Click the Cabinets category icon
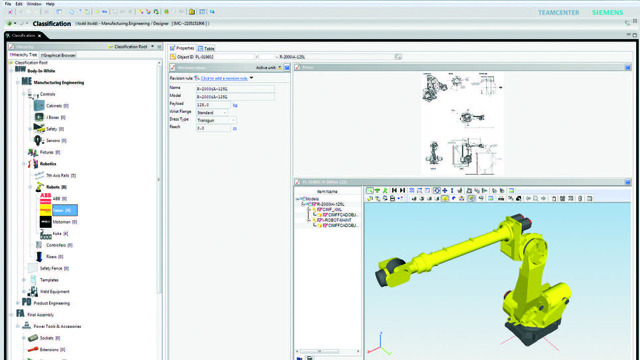Screen dimensions: 640x360 click(x=39, y=106)
